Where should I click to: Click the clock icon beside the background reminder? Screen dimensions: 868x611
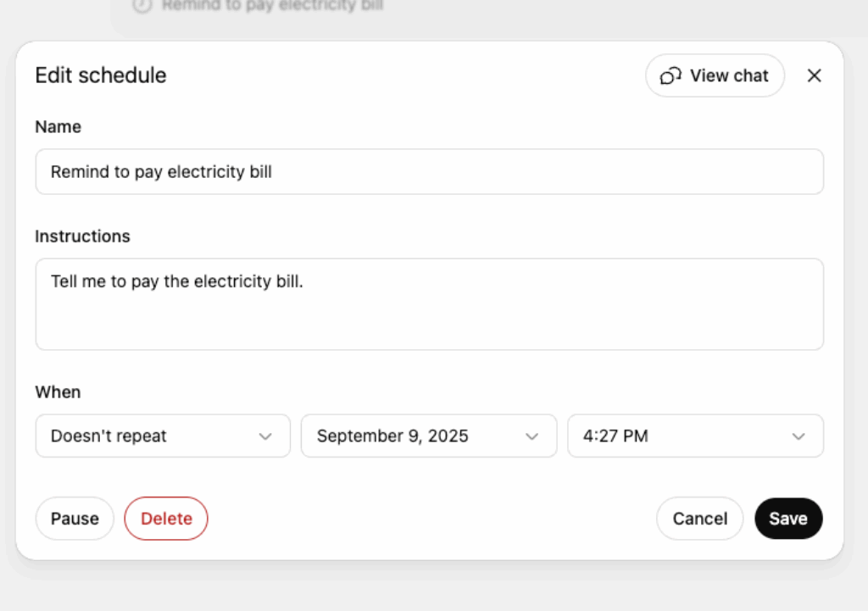tap(142, 6)
